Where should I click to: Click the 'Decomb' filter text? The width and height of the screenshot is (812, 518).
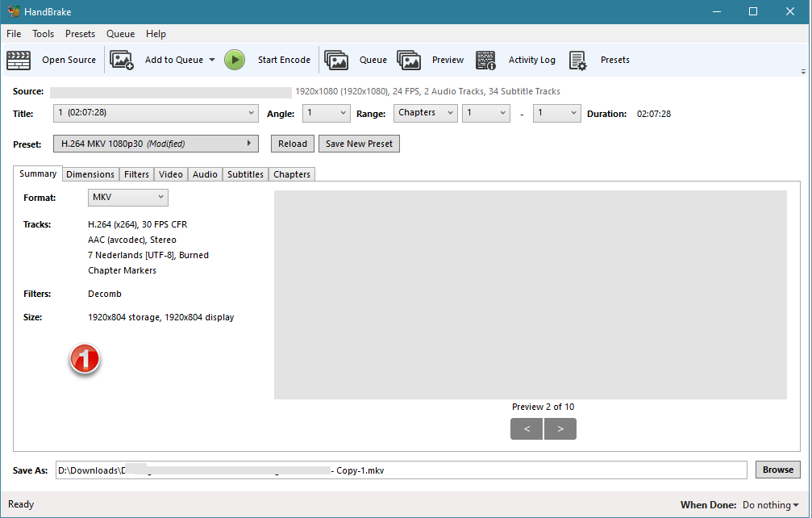tap(105, 294)
